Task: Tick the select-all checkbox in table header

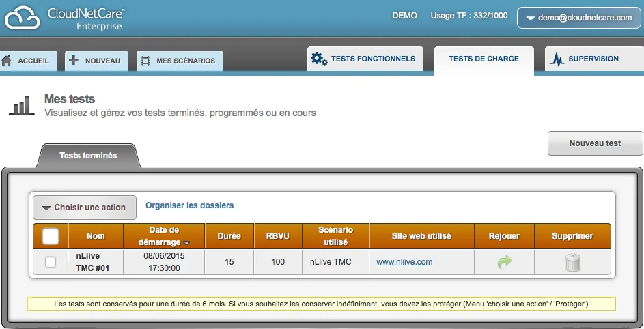Action: [51, 236]
